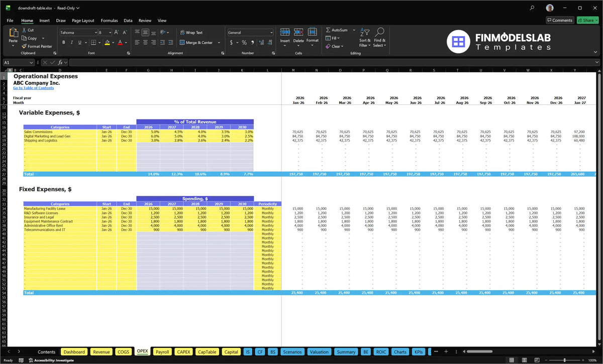Follow the Go to Table of Contents link
This screenshot has width=603, height=364.
(x=33, y=88)
